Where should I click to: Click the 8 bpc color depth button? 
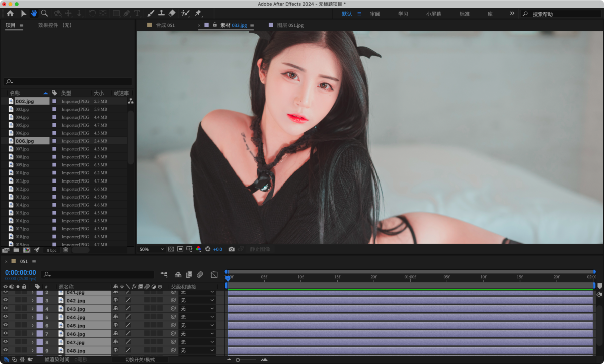tap(52, 250)
